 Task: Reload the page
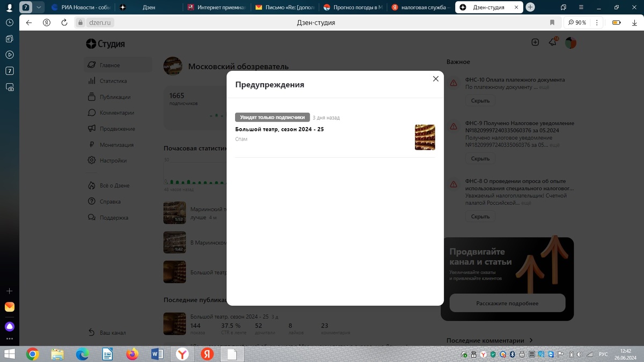click(x=64, y=23)
